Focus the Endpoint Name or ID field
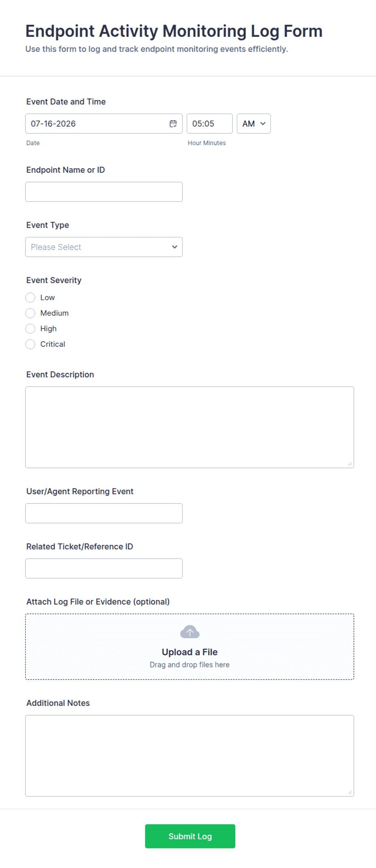Viewport: 376px width, 868px height. coord(104,192)
